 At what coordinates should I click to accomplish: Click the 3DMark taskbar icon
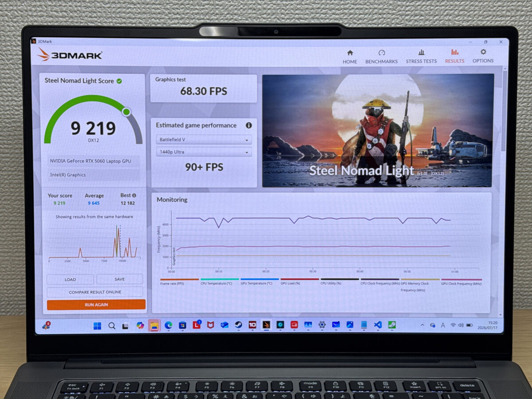tap(266, 325)
